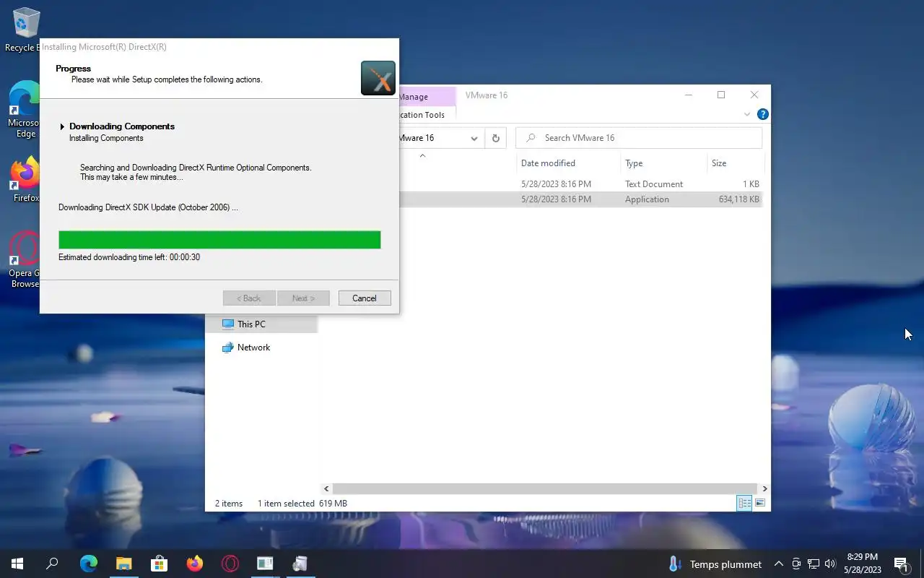The image size is (924, 578).
Task: Minimize the VMware 16 Explorer window
Action: click(x=689, y=95)
